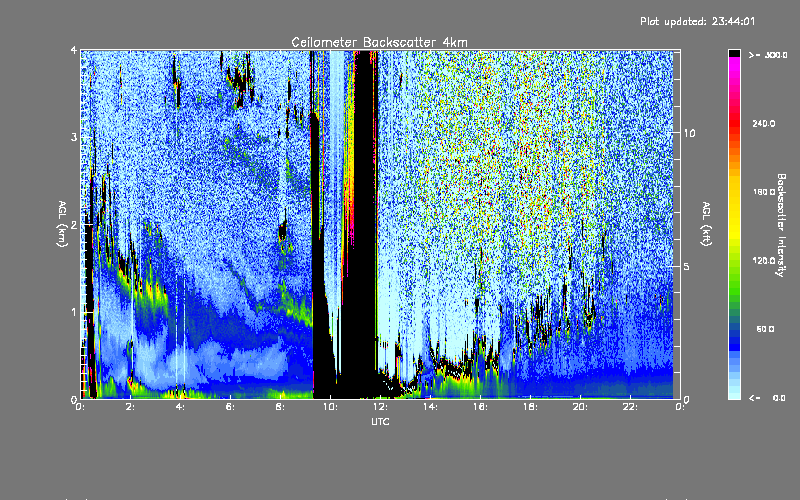800x500 pixels.
Task: Select the 'Backscatter Intensity' colorbar title
Action: [781, 225]
